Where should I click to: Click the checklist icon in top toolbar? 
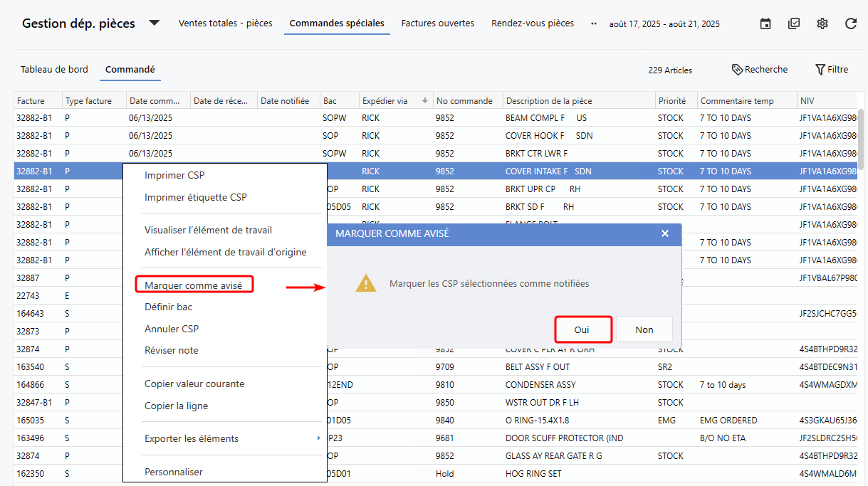(794, 23)
